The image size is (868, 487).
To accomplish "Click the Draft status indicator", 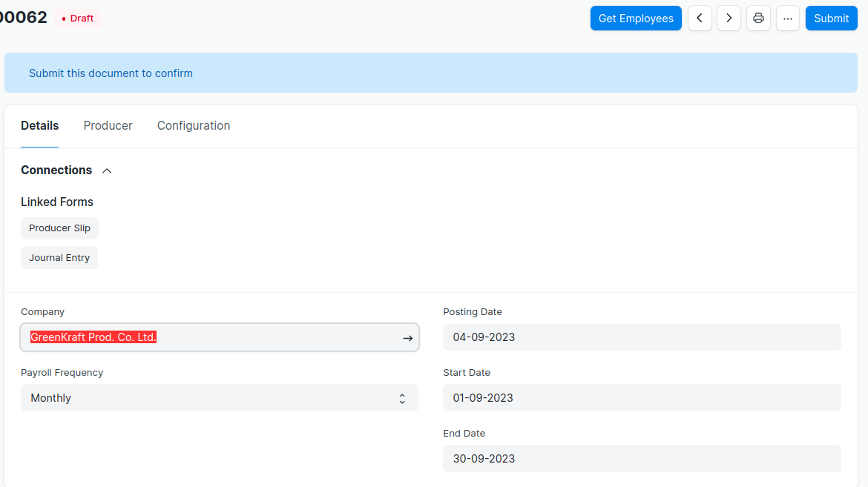I will point(78,19).
